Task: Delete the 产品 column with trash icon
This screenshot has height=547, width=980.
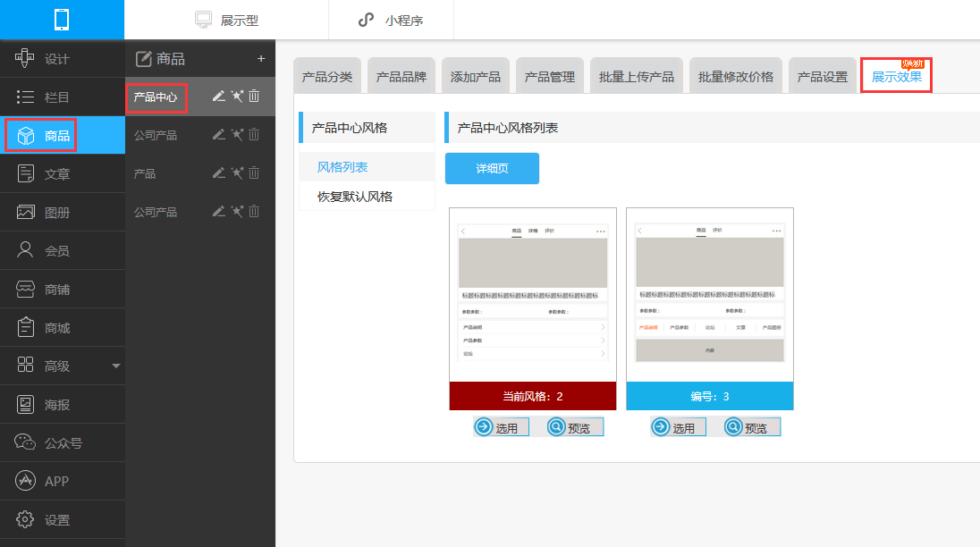Action: click(254, 173)
